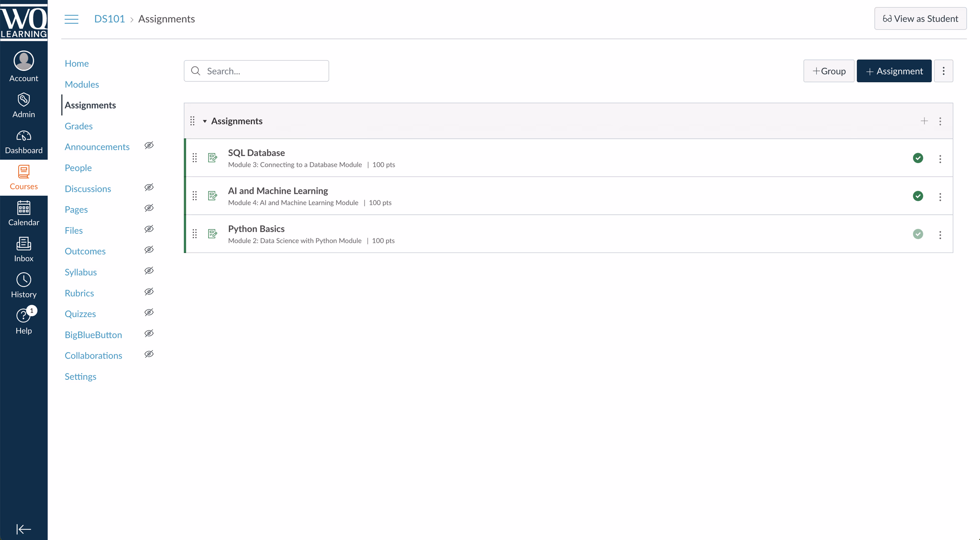This screenshot has height=540, width=980.
Task: Click the hidden-eye icon next to Discussions
Action: tap(149, 187)
